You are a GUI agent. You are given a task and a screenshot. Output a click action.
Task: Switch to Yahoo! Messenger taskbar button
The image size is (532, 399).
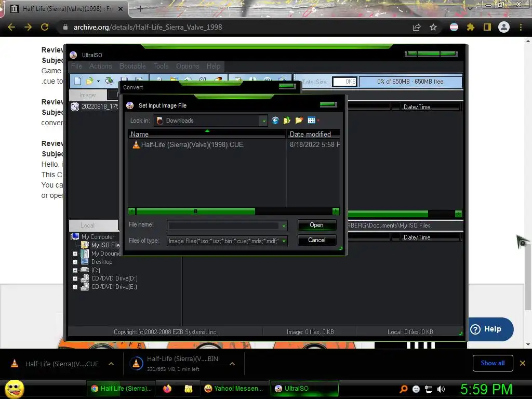(234, 389)
